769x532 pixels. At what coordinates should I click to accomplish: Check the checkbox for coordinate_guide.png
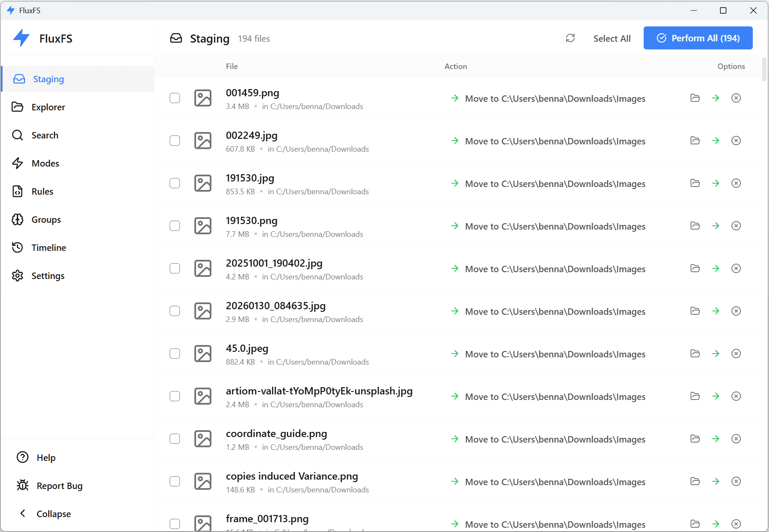pyautogui.click(x=175, y=439)
